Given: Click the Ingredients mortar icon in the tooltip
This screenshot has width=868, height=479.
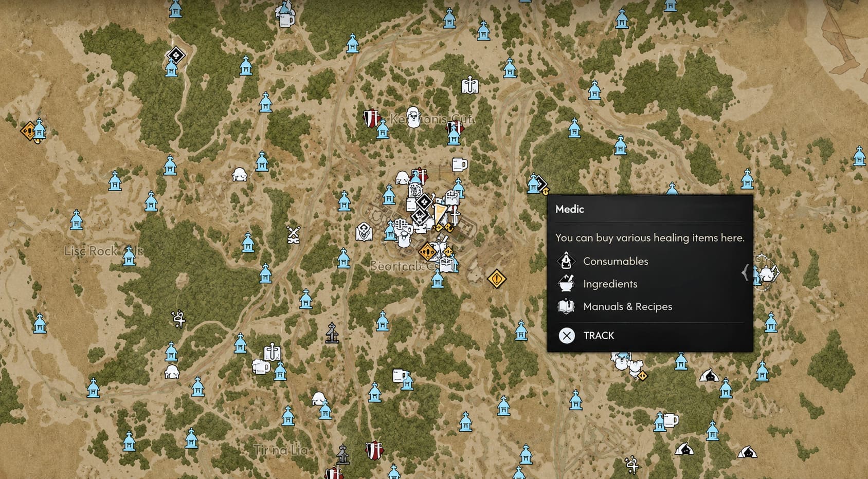Looking at the screenshot, I should pos(566,283).
